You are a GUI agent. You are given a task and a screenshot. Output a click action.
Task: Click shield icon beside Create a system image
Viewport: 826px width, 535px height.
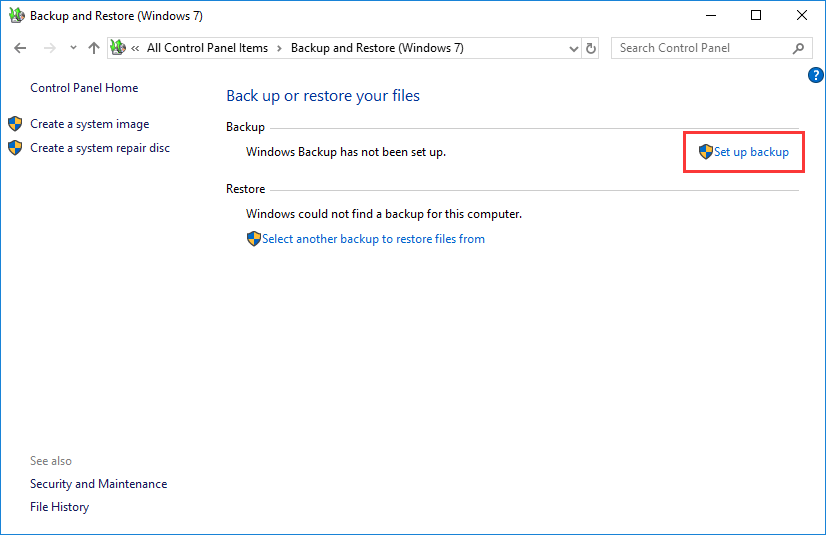coord(15,124)
